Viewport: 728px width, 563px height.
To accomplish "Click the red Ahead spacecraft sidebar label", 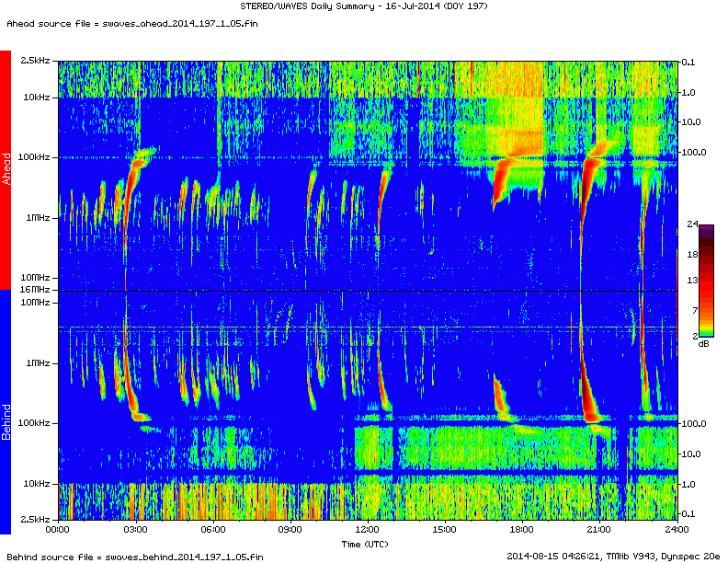I will (x=6, y=169).
